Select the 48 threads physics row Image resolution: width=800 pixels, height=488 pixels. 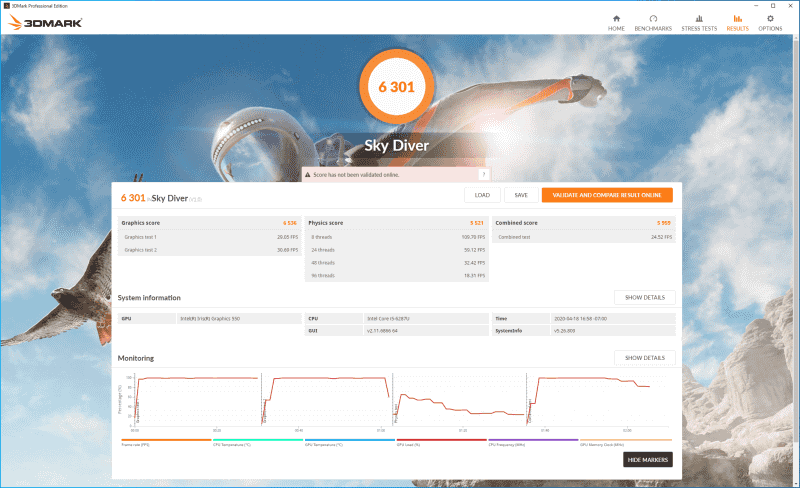coord(396,262)
